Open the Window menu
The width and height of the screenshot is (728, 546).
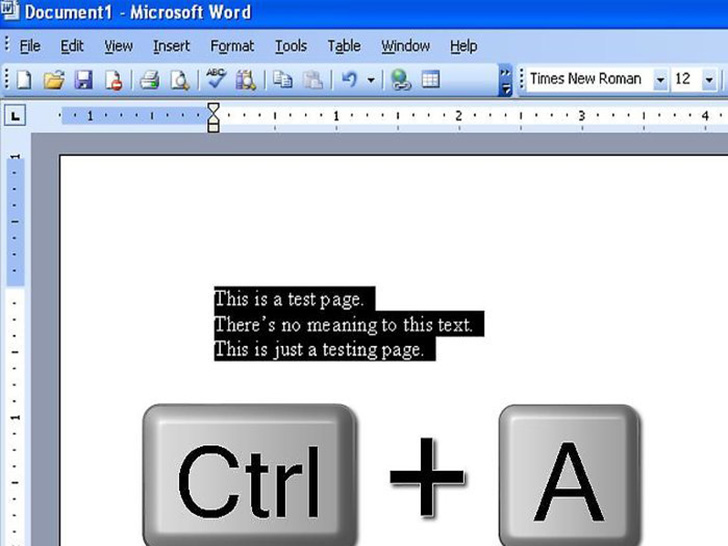(x=405, y=46)
